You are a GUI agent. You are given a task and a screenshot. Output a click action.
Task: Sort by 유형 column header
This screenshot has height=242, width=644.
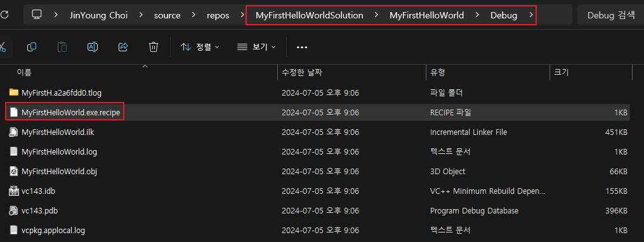click(437, 73)
